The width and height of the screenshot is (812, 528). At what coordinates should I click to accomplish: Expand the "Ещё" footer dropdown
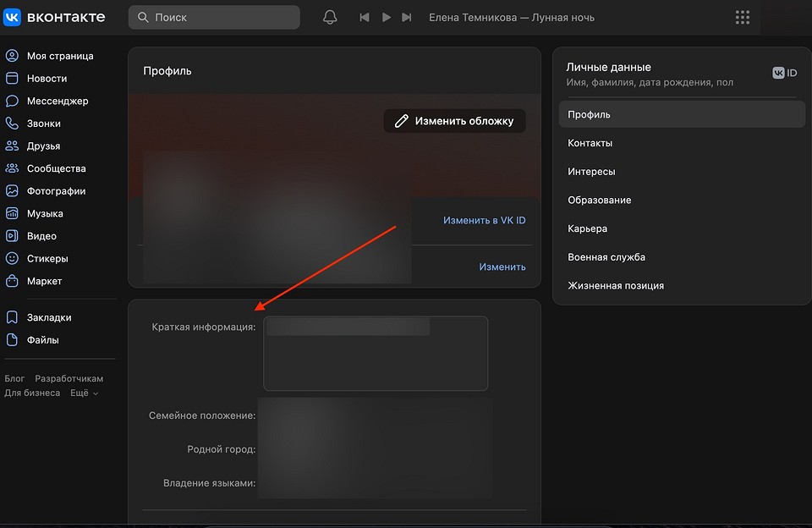[84, 393]
